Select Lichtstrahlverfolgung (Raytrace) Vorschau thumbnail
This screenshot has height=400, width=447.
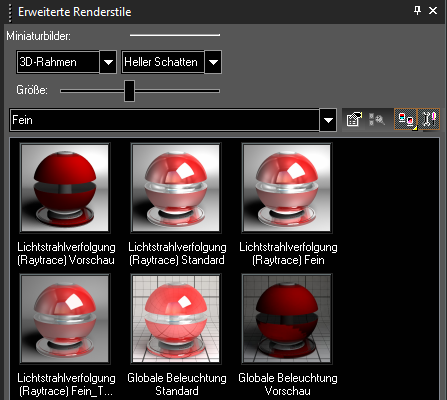point(65,188)
